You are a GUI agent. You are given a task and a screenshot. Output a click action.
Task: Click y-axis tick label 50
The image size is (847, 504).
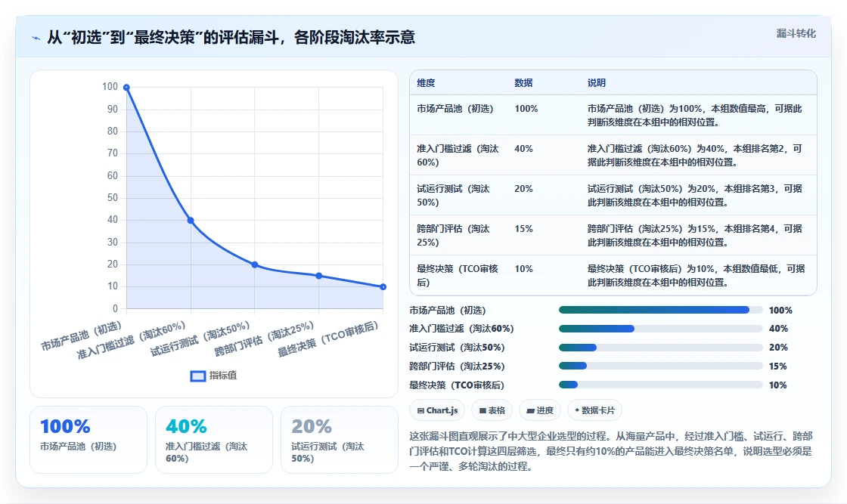[x=113, y=197]
